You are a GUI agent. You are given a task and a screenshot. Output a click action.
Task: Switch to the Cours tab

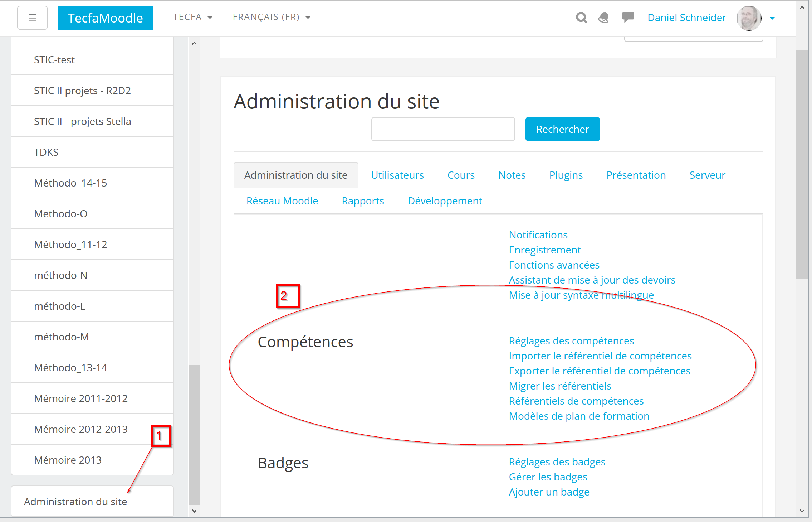461,175
